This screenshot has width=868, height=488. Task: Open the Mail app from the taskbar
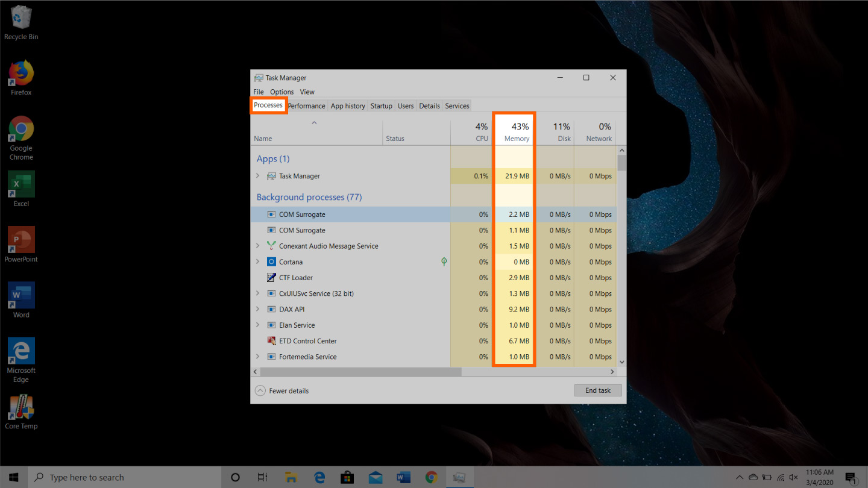[375, 477]
